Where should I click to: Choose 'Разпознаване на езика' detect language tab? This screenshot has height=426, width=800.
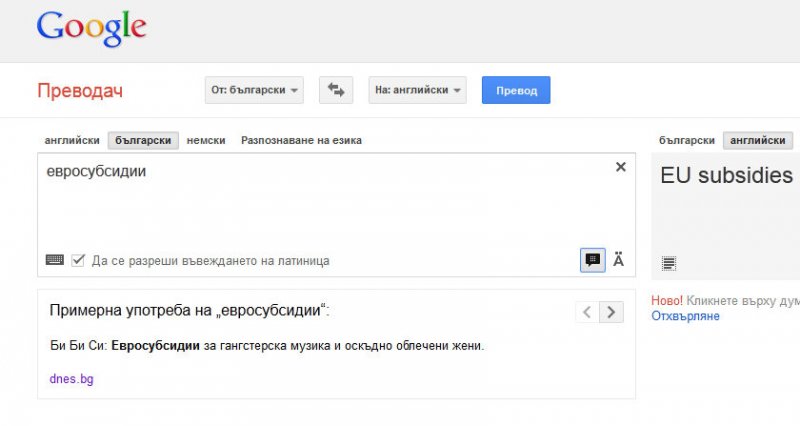point(301,140)
